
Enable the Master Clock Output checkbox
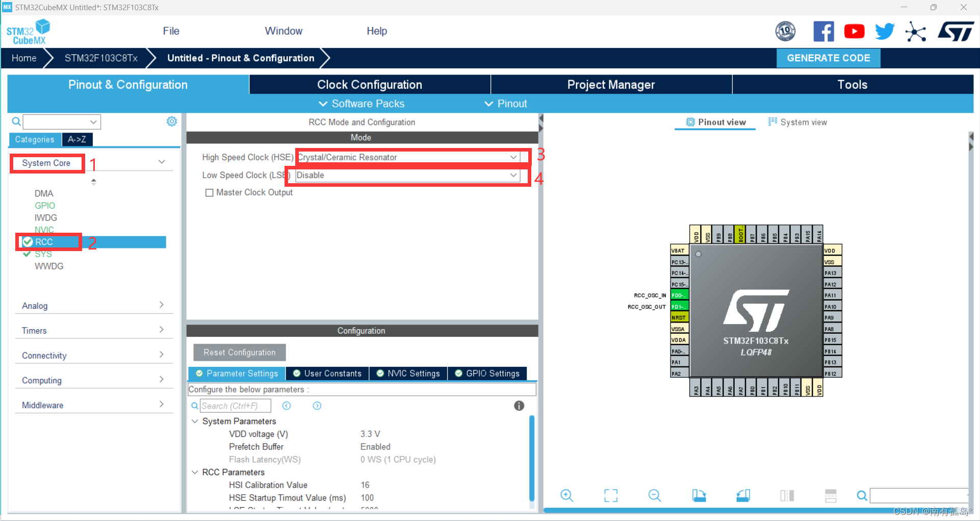coord(209,193)
